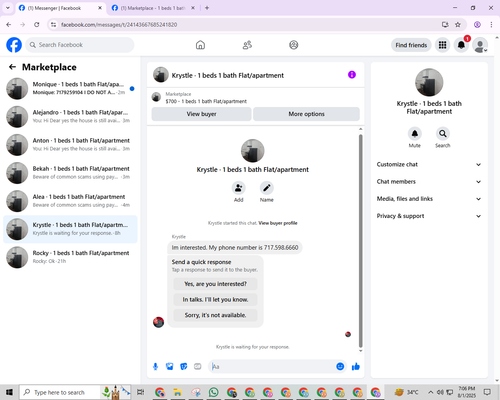Click the Facebook logo
The width and height of the screenshot is (500, 400).
click(14, 45)
